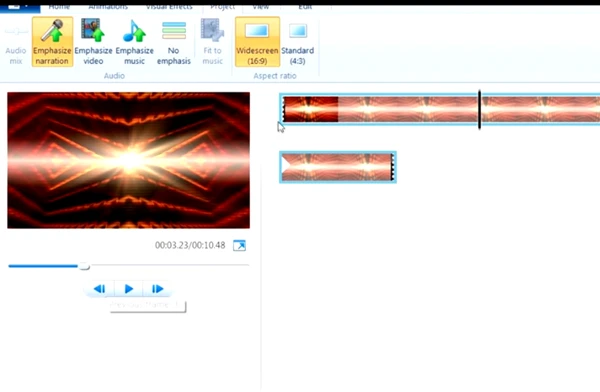Set aspect ratio to Standard (4:3)

[x=297, y=42]
